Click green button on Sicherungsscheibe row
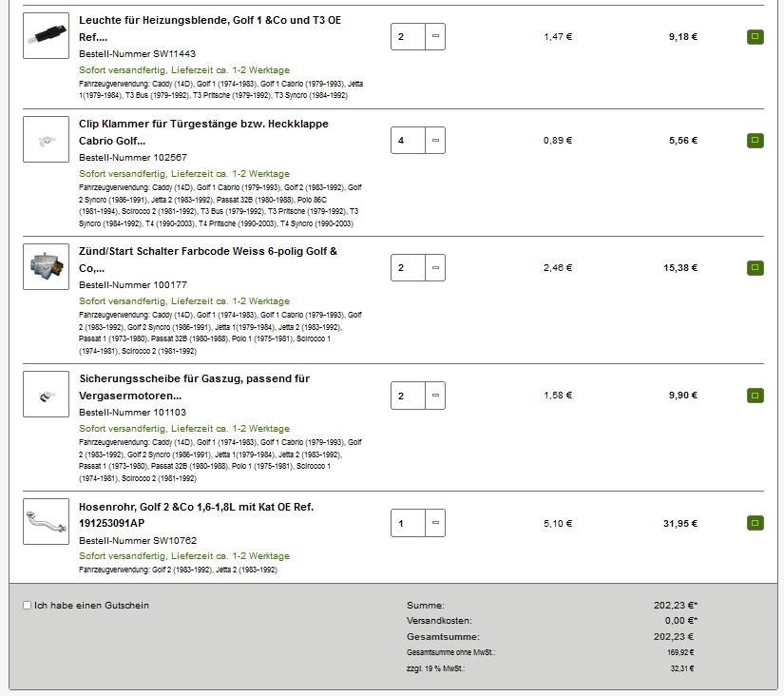This screenshot has height=696, width=784. 755,396
